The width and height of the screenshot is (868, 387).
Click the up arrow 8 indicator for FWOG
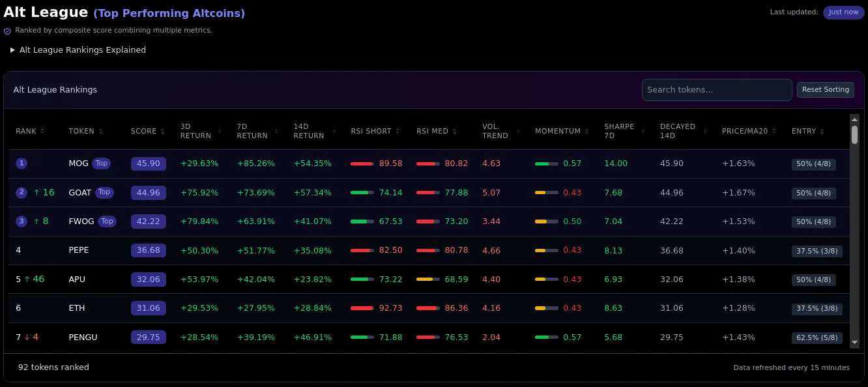40,222
